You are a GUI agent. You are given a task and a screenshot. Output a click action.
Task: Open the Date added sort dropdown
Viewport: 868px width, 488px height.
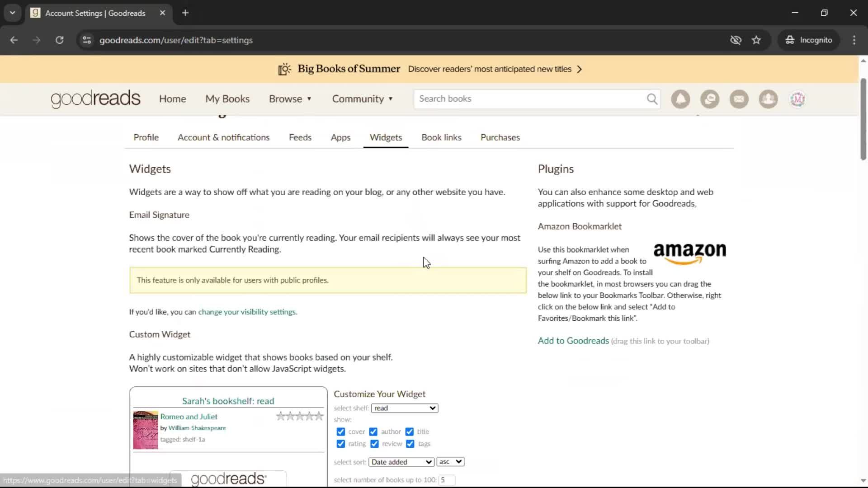pyautogui.click(x=401, y=462)
